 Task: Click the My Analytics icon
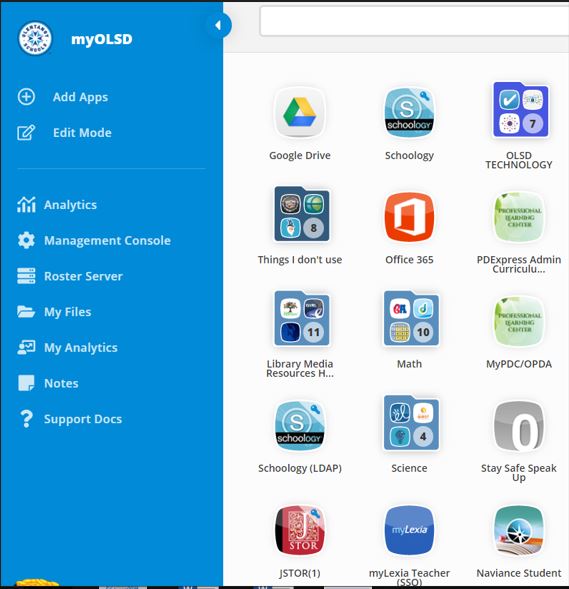click(26, 347)
